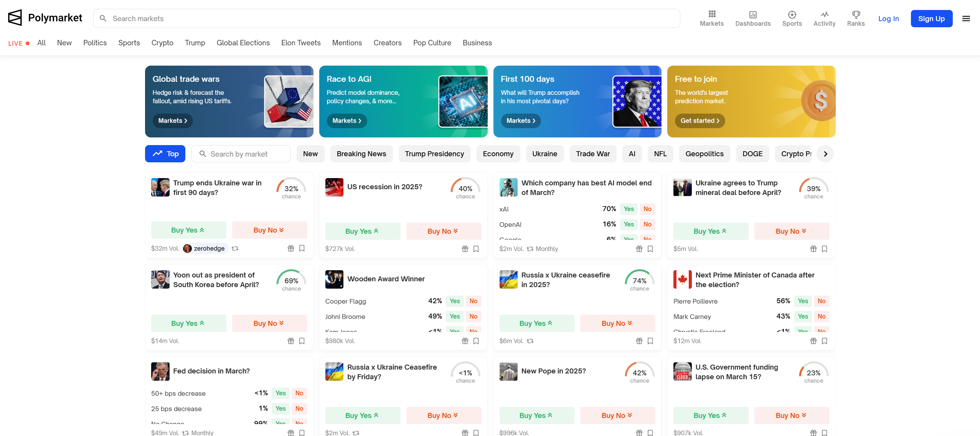
Task: Open the Markets nav icon
Action: [712, 18]
